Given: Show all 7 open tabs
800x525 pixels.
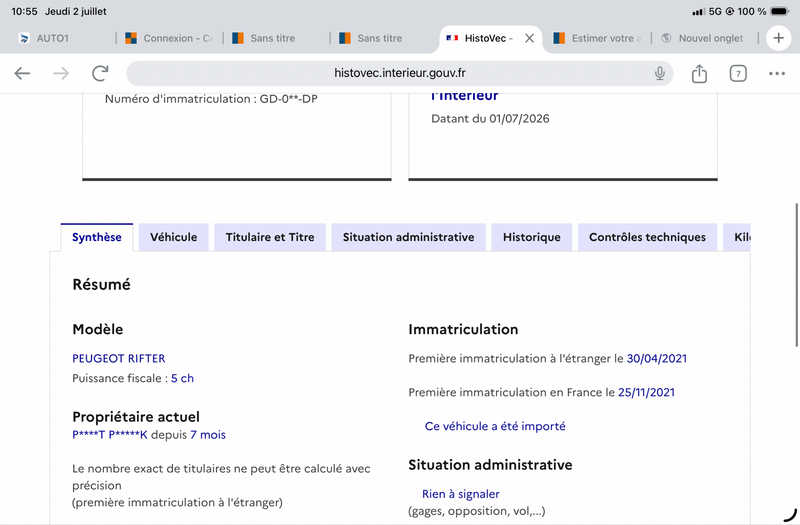Looking at the screenshot, I should [738, 73].
